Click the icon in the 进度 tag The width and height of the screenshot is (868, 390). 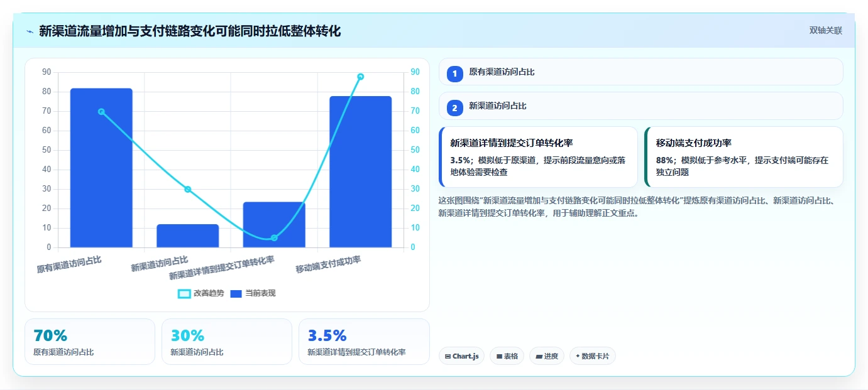pos(539,356)
